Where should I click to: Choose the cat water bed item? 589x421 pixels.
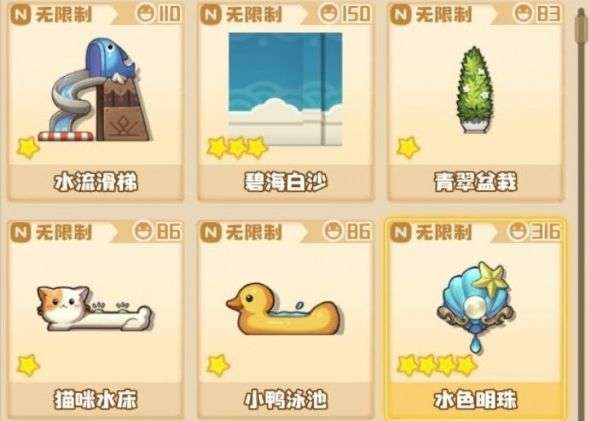pos(95,308)
